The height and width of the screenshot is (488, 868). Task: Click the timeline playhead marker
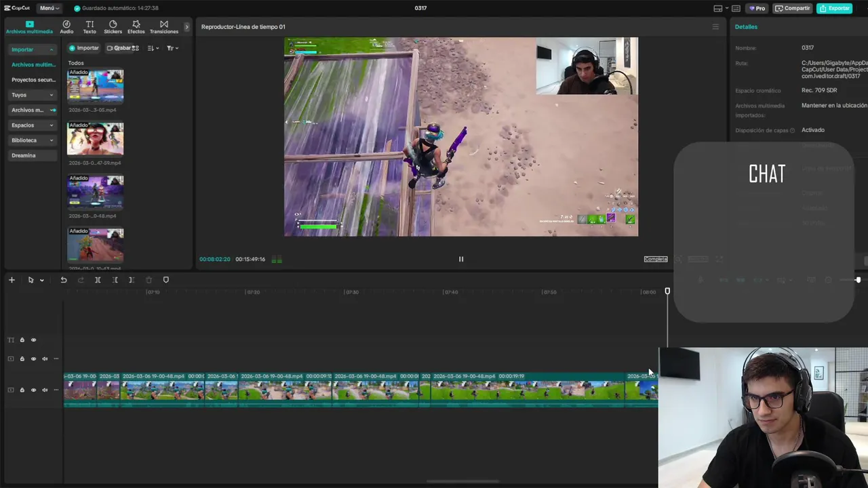[667, 291]
